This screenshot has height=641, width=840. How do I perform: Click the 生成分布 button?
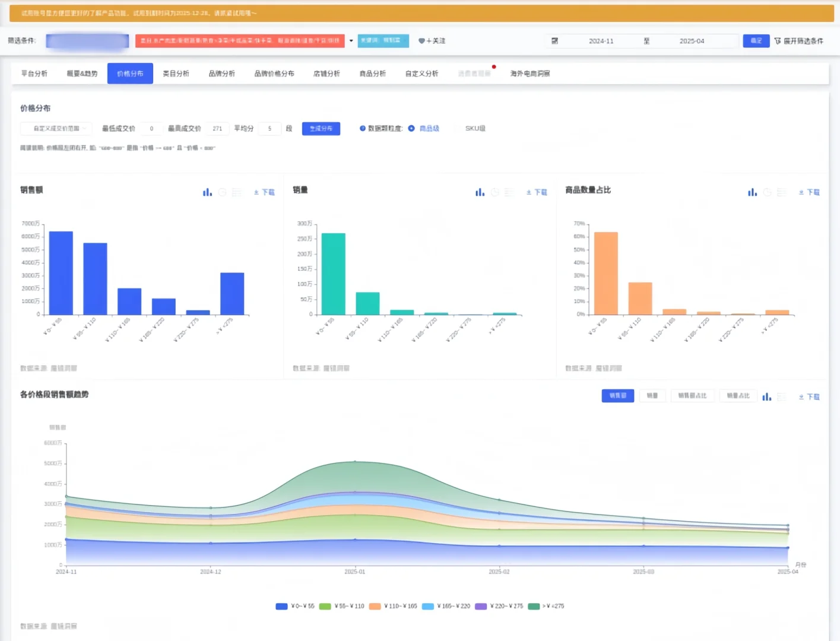tap(321, 129)
